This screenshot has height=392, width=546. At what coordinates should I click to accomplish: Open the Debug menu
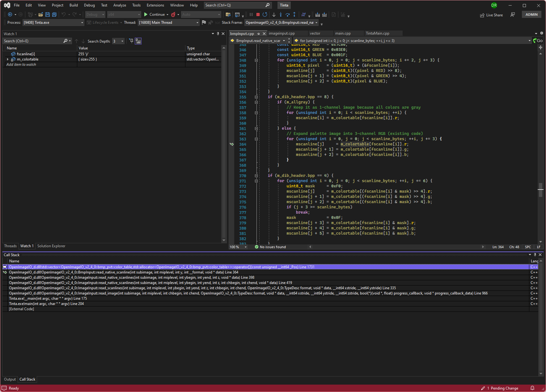(x=89, y=5)
